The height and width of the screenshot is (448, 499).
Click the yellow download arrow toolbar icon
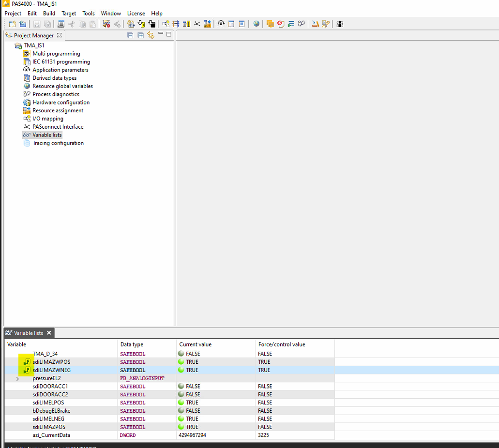click(x=141, y=24)
